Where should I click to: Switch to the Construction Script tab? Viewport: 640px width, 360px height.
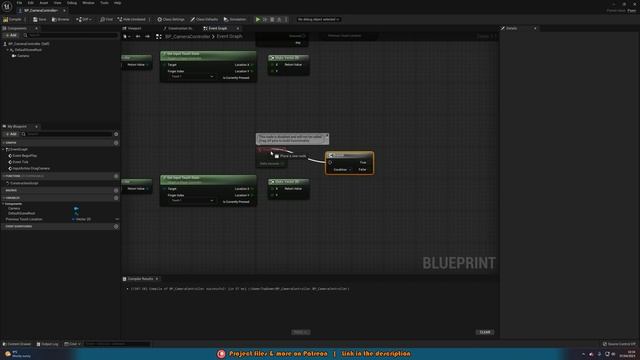click(x=180, y=28)
